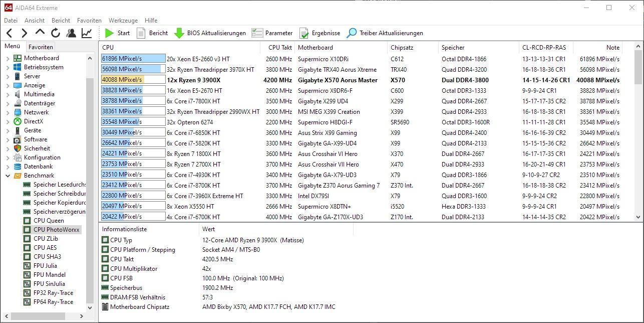
Task: Expand the DirectX tree node
Action: [x=8, y=121]
